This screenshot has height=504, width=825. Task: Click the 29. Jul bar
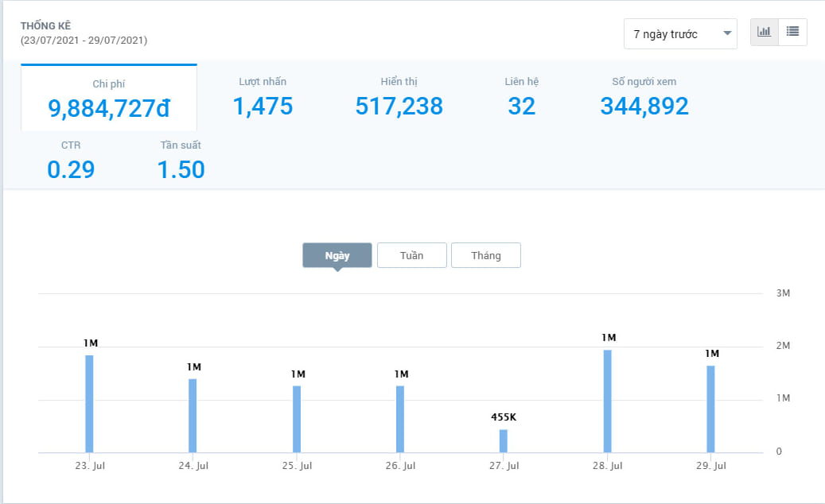tap(710, 409)
